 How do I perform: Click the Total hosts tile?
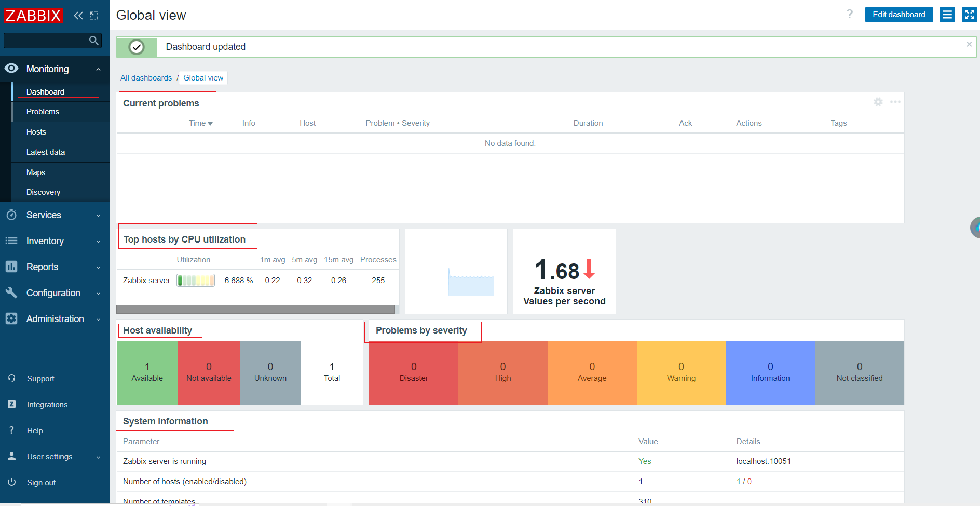pos(332,372)
